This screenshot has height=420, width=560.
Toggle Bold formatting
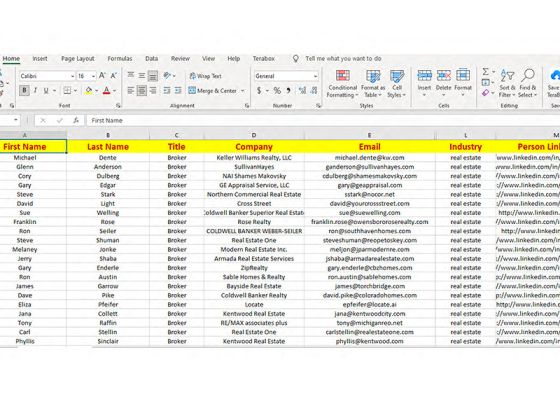click(24, 90)
